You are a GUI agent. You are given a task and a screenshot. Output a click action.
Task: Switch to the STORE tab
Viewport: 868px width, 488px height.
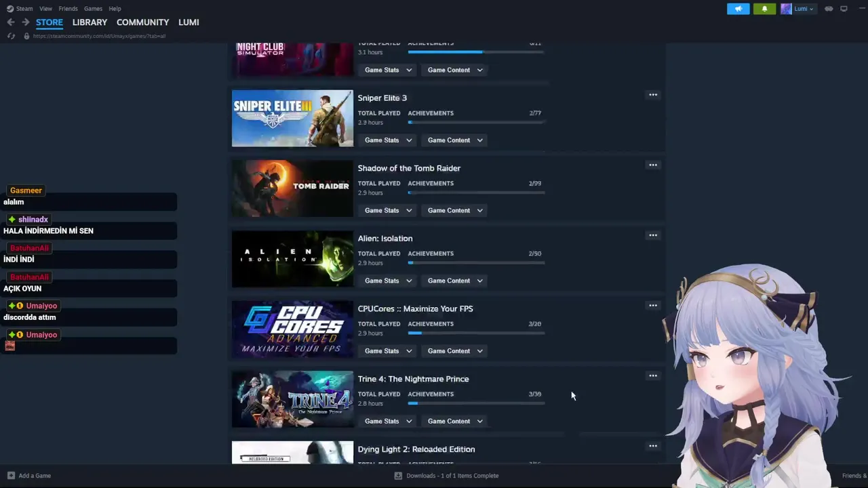50,22
